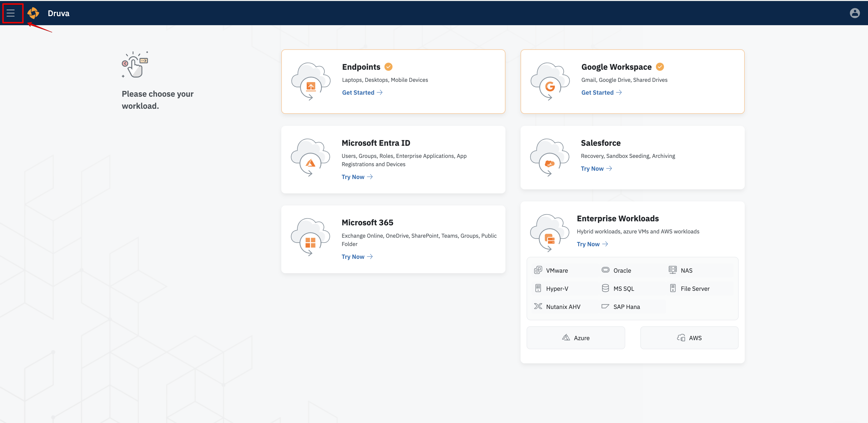Click the Druva logo icon
Screen dimensions: 868x423
click(x=33, y=13)
